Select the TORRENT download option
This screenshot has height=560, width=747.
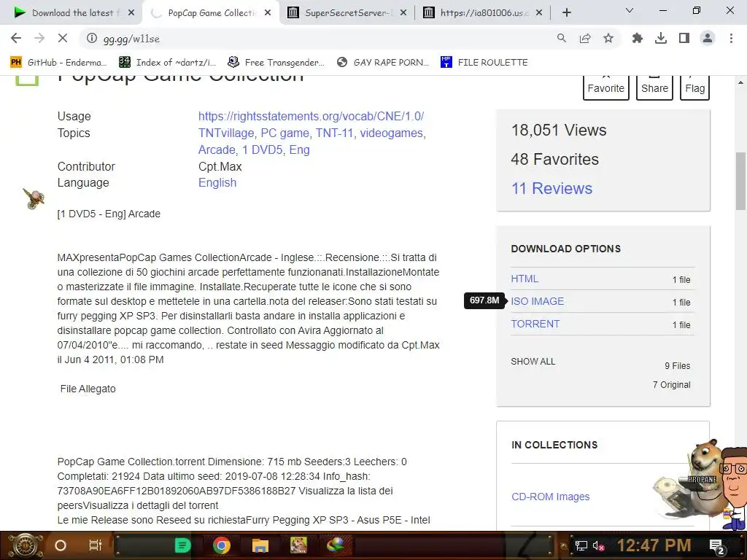(x=535, y=324)
